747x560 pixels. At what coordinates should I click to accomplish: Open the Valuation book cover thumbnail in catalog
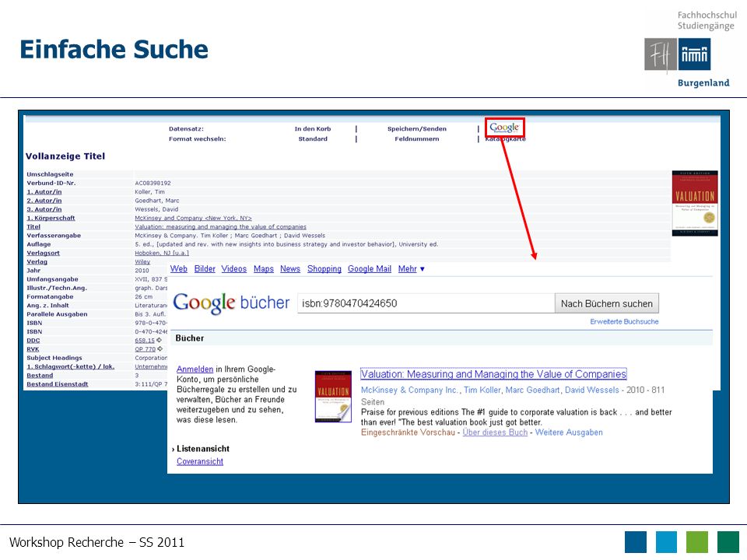[695, 203]
